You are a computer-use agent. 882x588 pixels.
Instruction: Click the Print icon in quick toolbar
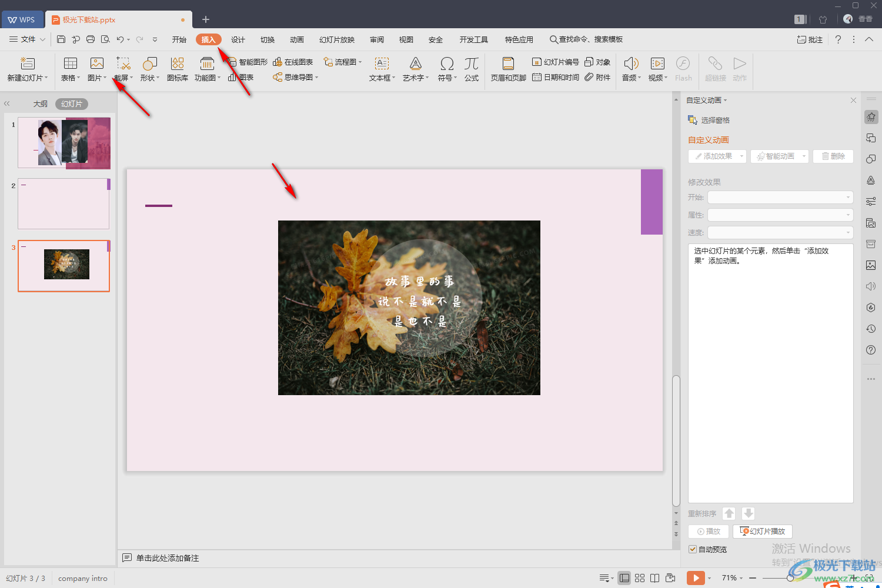click(91, 39)
